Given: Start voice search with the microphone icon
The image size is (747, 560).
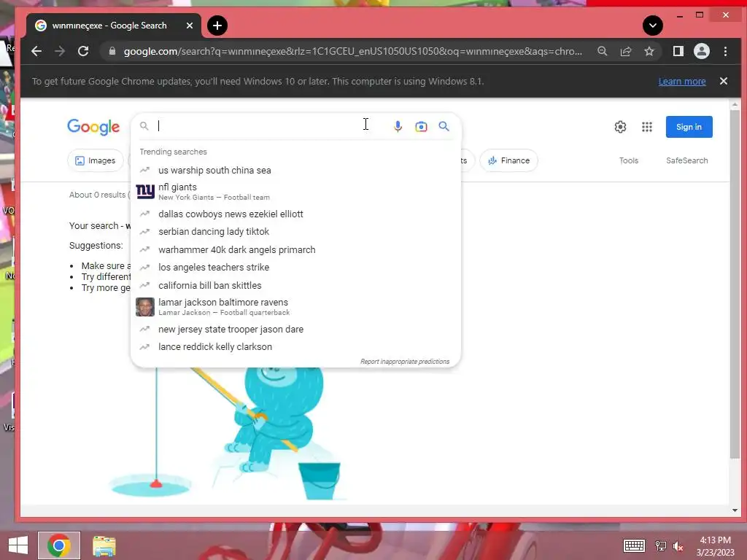Looking at the screenshot, I should click(x=398, y=126).
